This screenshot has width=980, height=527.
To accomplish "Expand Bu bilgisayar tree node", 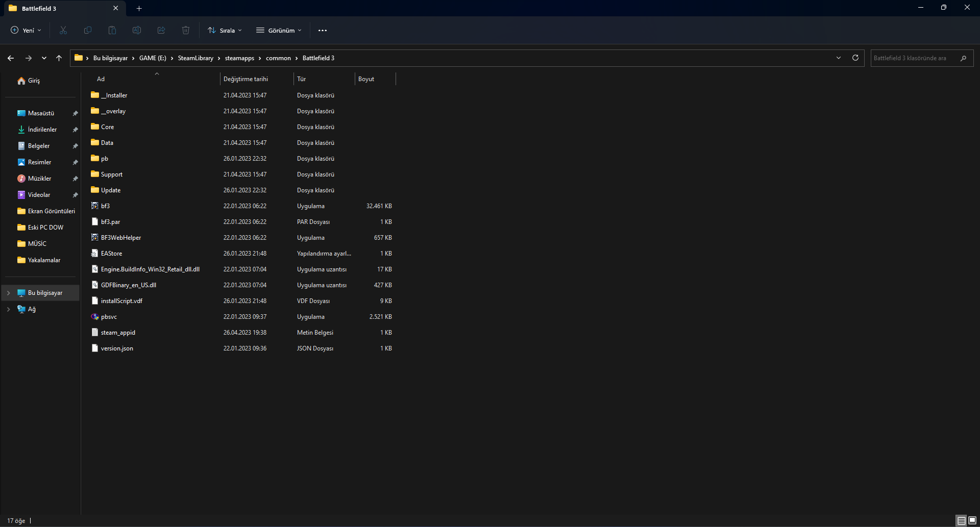I will [8, 293].
